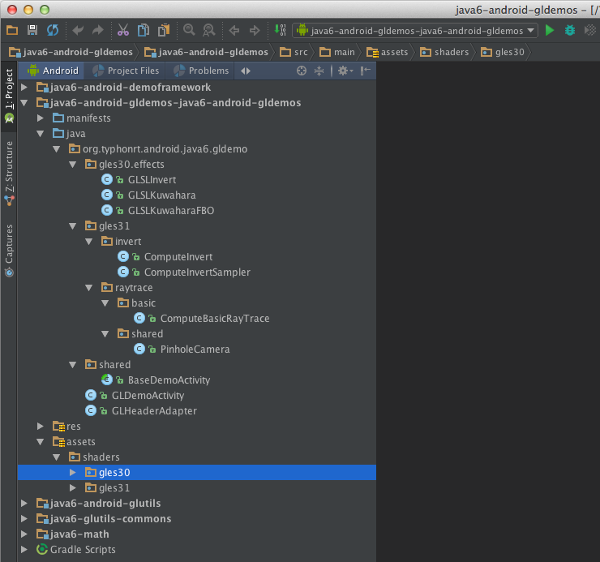Collapse the java folder
600x562 pixels.
click(40, 134)
